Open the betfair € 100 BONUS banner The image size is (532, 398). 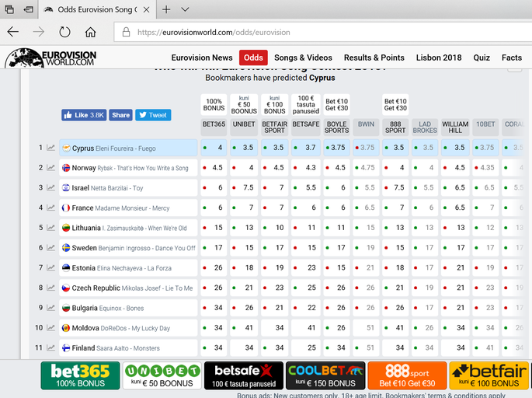(489, 375)
